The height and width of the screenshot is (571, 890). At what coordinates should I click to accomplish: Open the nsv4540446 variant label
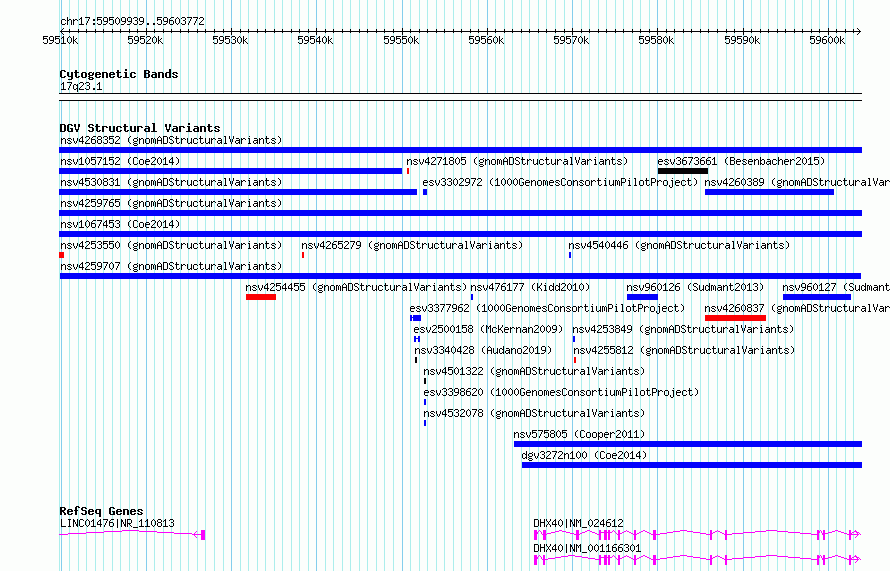click(679, 245)
